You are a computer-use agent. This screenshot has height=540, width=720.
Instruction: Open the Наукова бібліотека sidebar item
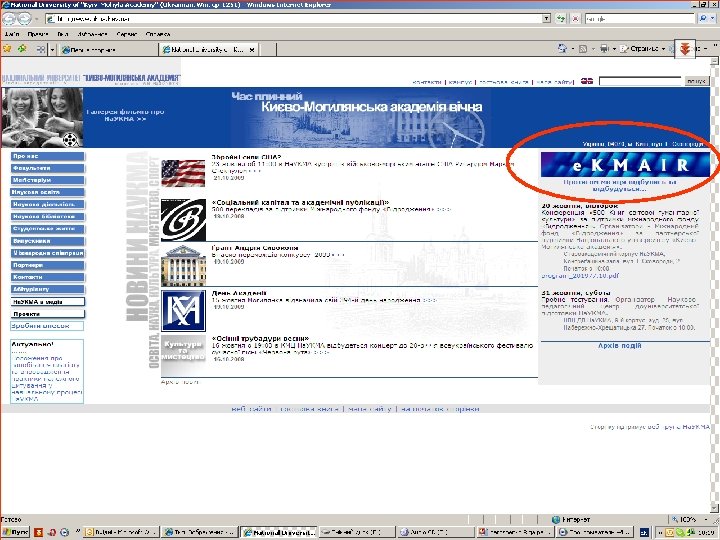click(48, 216)
